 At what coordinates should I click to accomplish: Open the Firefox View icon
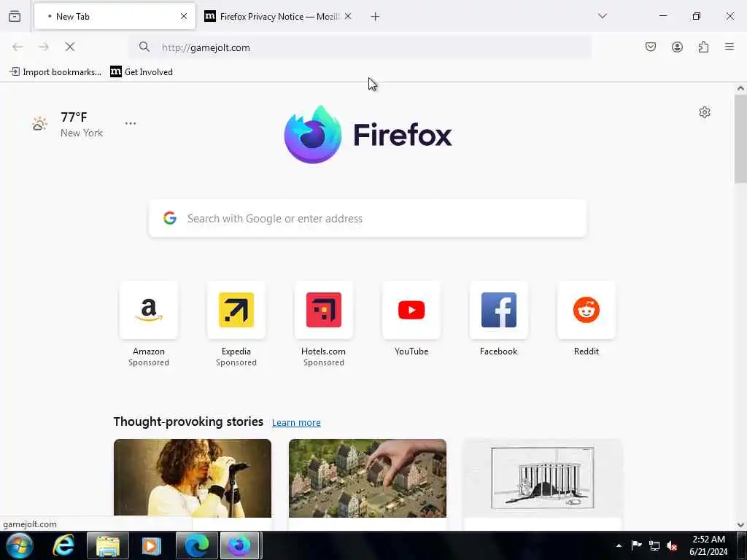(15, 16)
